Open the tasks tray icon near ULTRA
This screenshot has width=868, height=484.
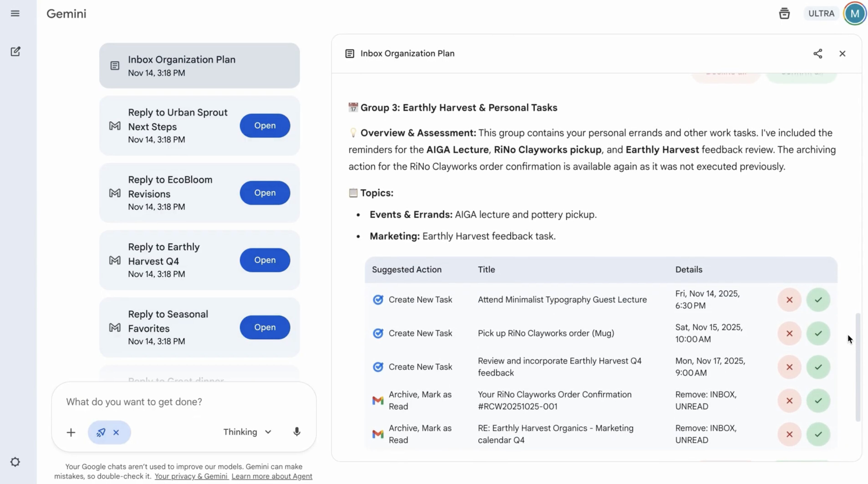click(x=784, y=13)
